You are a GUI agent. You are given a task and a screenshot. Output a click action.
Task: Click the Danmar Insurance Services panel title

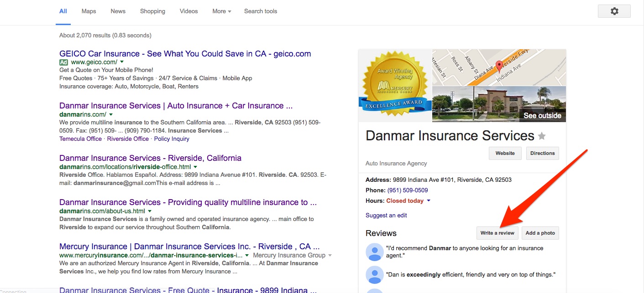point(450,136)
